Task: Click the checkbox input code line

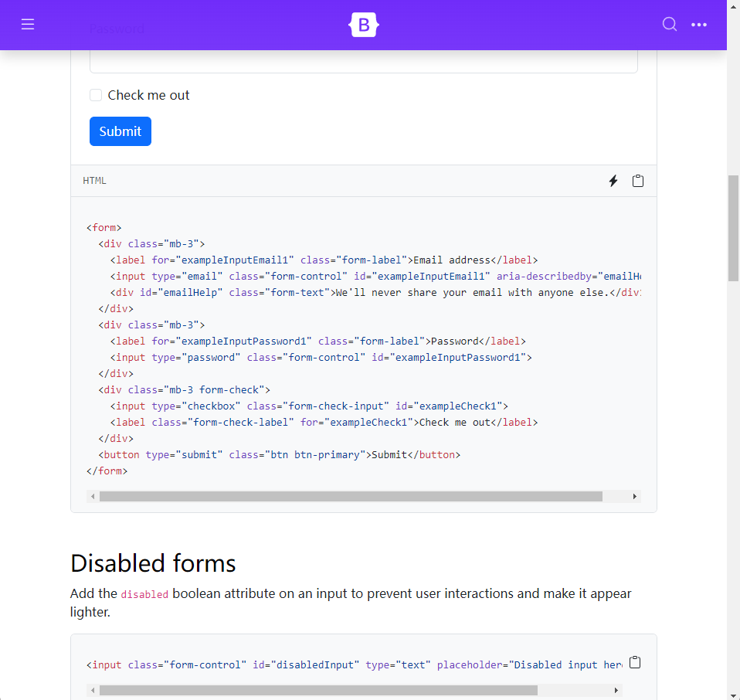Action: tap(309, 406)
